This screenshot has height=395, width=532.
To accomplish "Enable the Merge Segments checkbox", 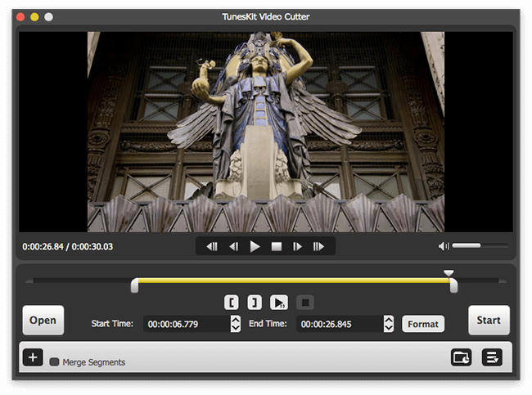I will [x=54, y=362].
